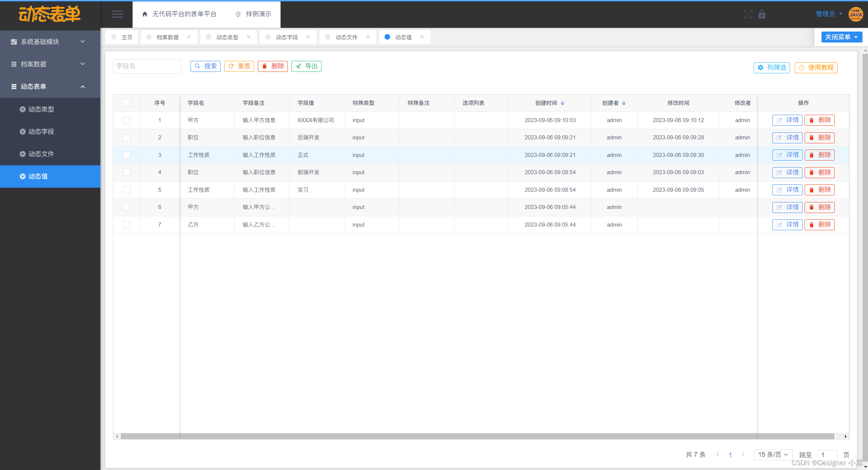Screen dimensions: 868x470
Task: Click the 重置 (Reset) icon button
Action: (239, 65)
